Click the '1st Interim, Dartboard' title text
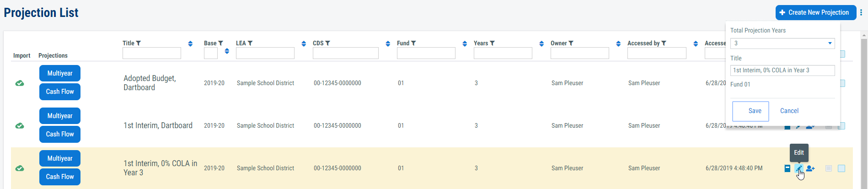Image resolution: width=868 pixels, height=189 pixels. 158,125
